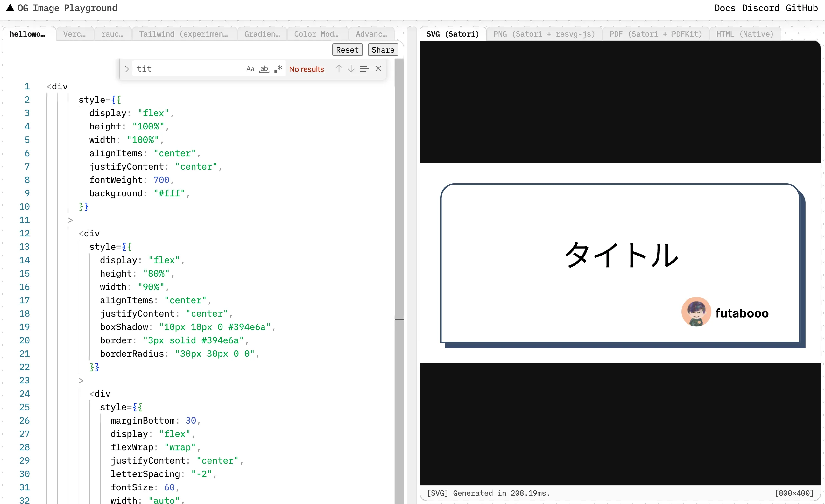Open the Gradient example tab
Image resolution: width=825 pixels, height=504 pixels.
click(262, 34)
